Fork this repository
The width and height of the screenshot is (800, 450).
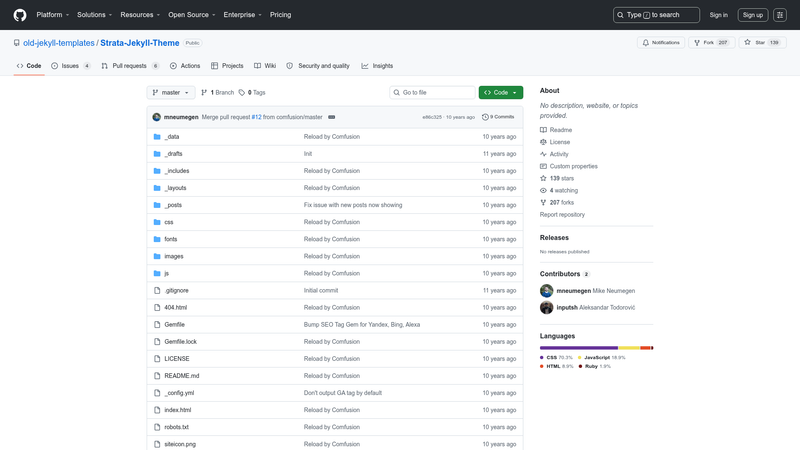(x=711, y=42)
